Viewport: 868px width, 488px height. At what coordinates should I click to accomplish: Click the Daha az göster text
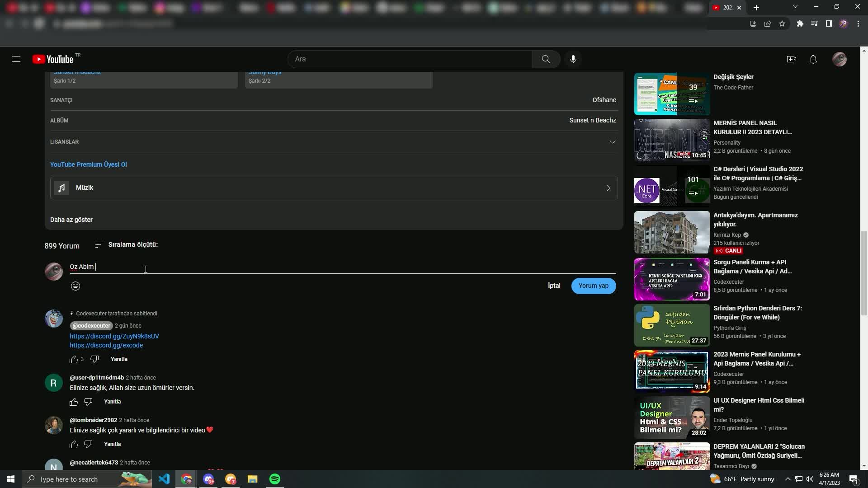(71, 220)
